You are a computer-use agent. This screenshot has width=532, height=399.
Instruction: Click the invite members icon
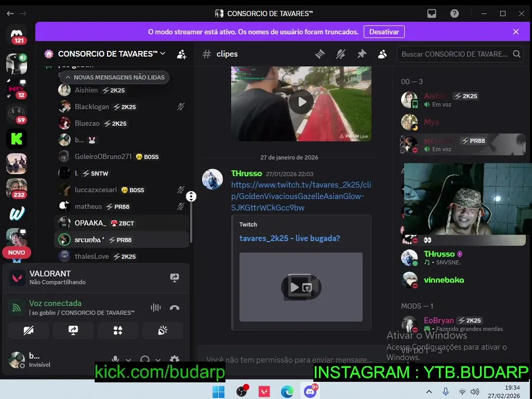[182, 54]
